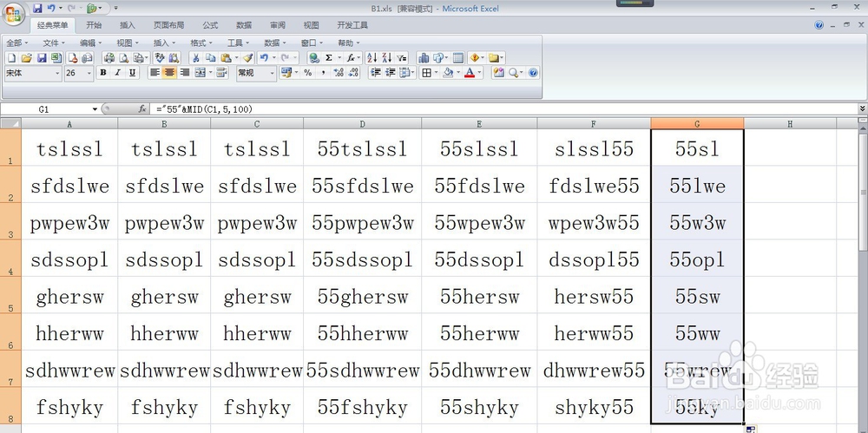
Task: Sort descending Z to A
Action: 387,57
